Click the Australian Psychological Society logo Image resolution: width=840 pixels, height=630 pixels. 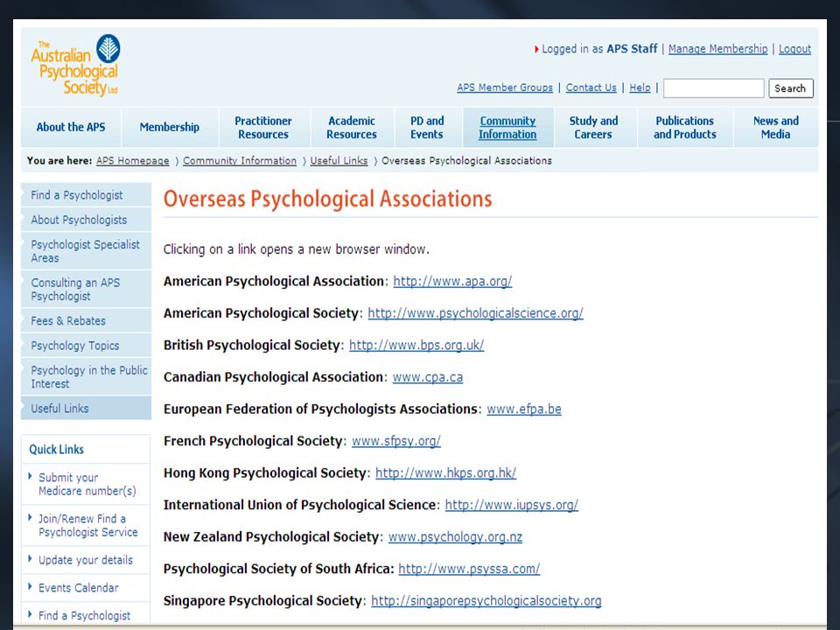click(x=75, y=66)
